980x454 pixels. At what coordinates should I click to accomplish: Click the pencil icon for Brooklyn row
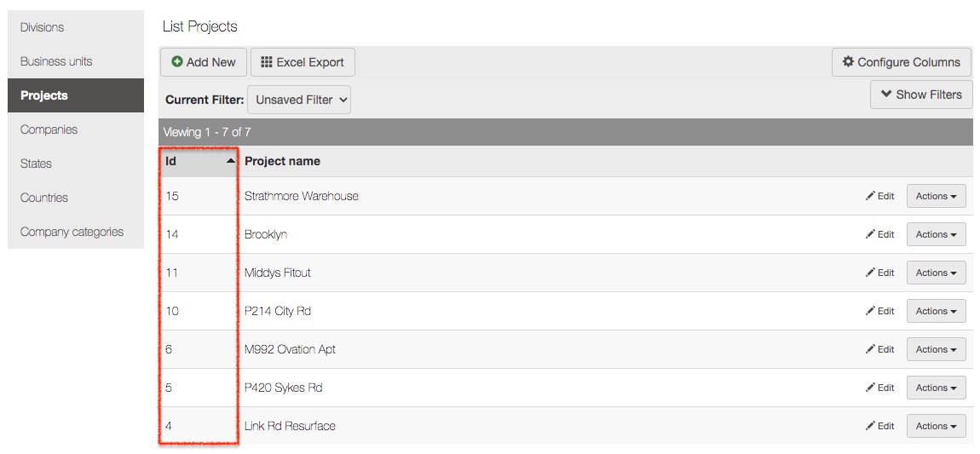(870, 234)
